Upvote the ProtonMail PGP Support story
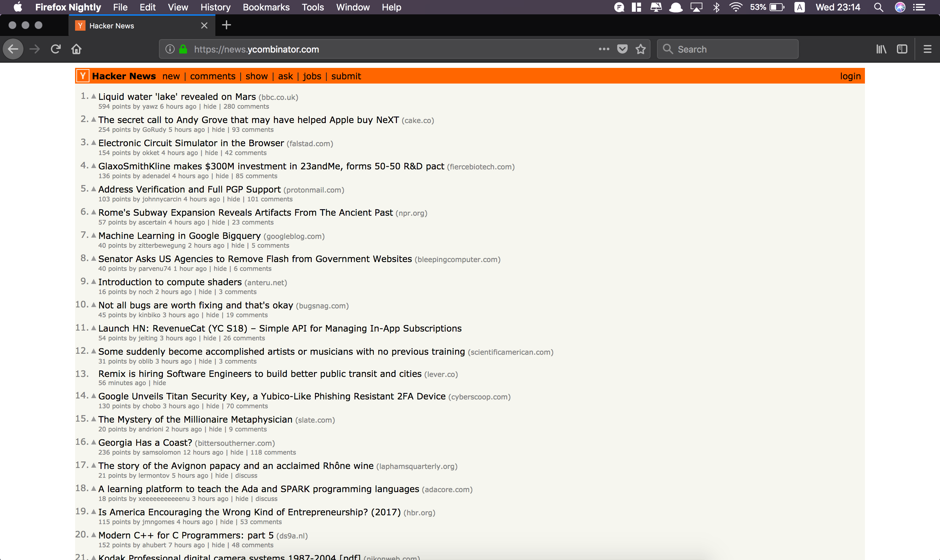The width and height of the screenshot is (940, 560). click(94, 189)
